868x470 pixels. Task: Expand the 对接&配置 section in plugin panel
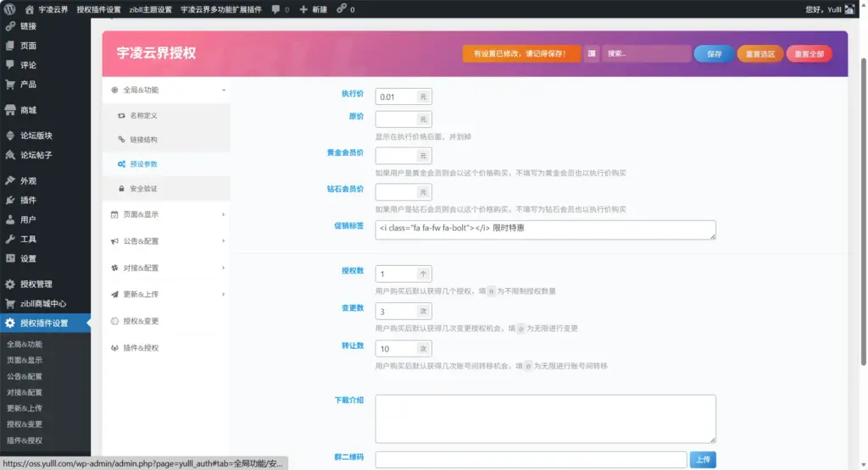tap(166, 268)
